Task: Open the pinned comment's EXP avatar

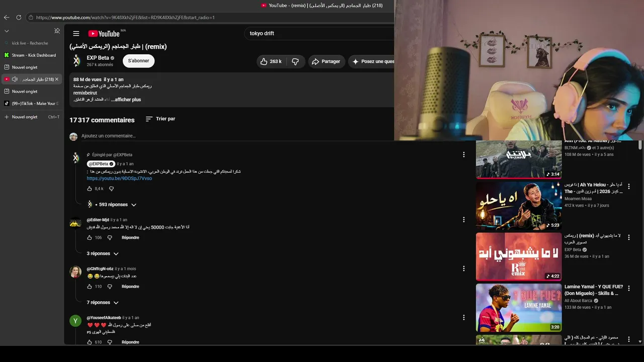Action: tap(75, 158)
